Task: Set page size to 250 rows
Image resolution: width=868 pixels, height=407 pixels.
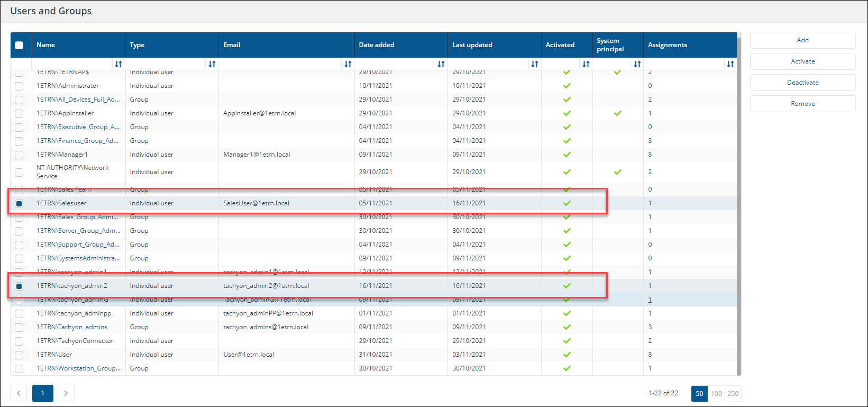Action: [x=733, y=393]
